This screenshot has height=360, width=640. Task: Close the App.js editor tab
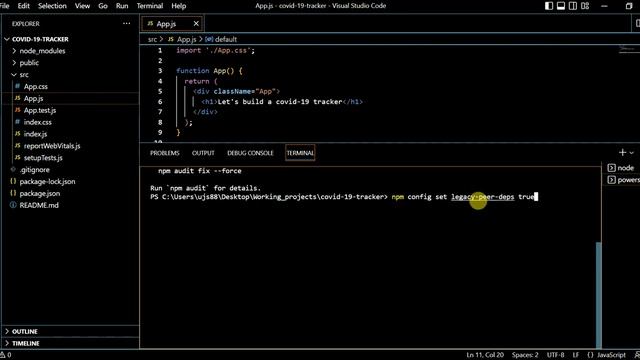coord(196,24)
